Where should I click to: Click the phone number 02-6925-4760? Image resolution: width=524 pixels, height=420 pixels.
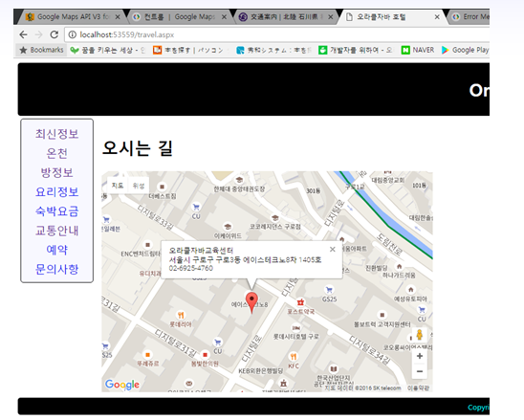click(191, 268)
